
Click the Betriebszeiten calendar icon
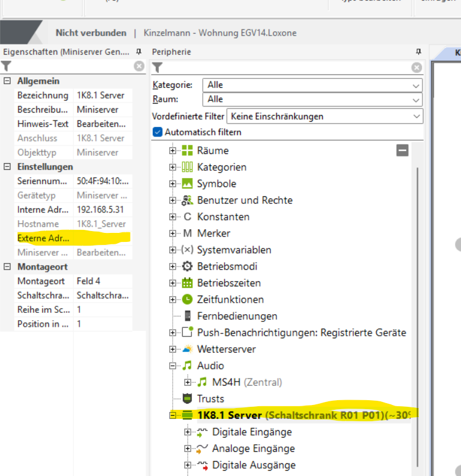187,283
